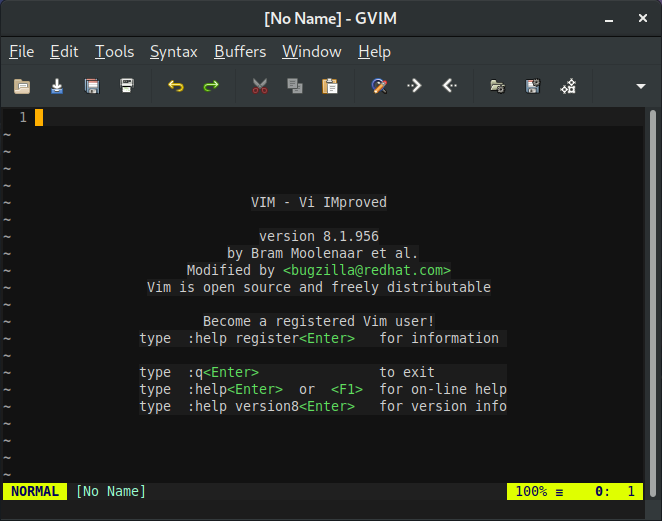
Task: Click the Print toolbar icon
Action: pyautogui.click(x=127, y=86)
